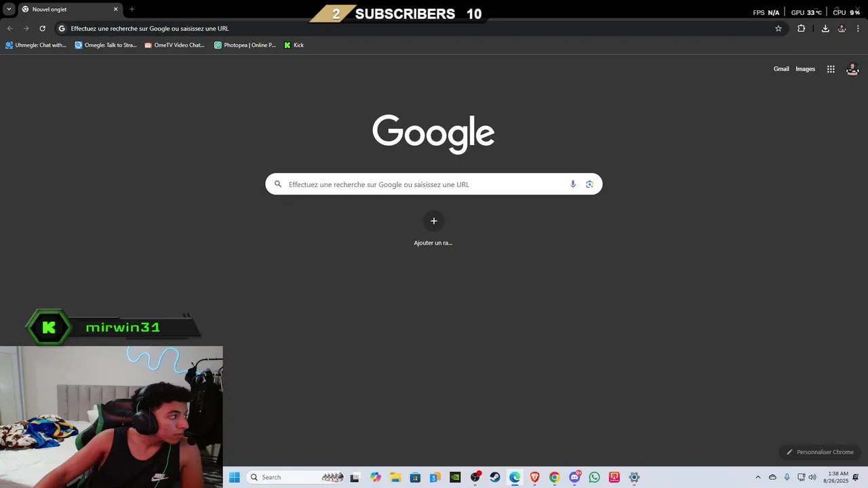Open a new tab with plus button
The image size is (868, 488).
point(132,9)
